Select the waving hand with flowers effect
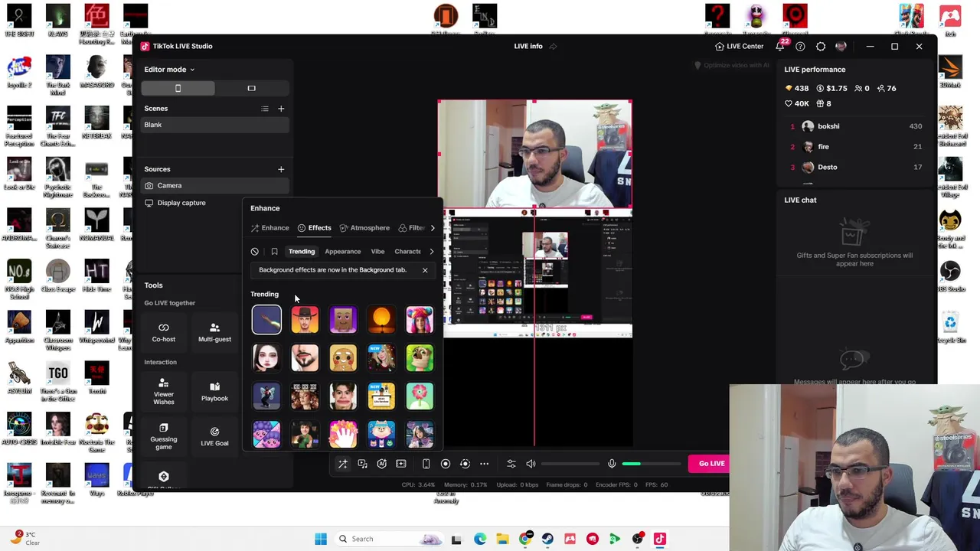The image size is (980, 551). (x=343, y=435)
